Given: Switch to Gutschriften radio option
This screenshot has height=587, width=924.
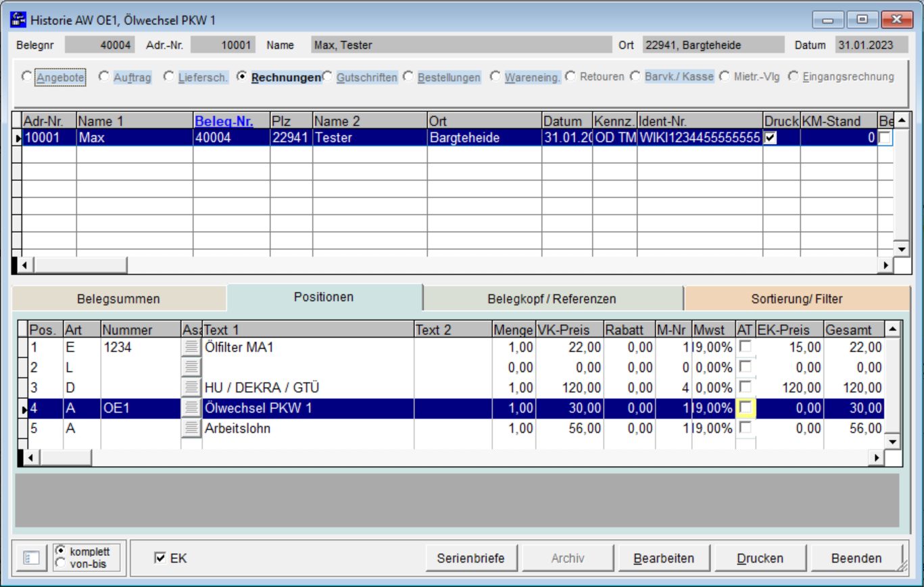Looking at the screenshot, I should tap(327, 77).
